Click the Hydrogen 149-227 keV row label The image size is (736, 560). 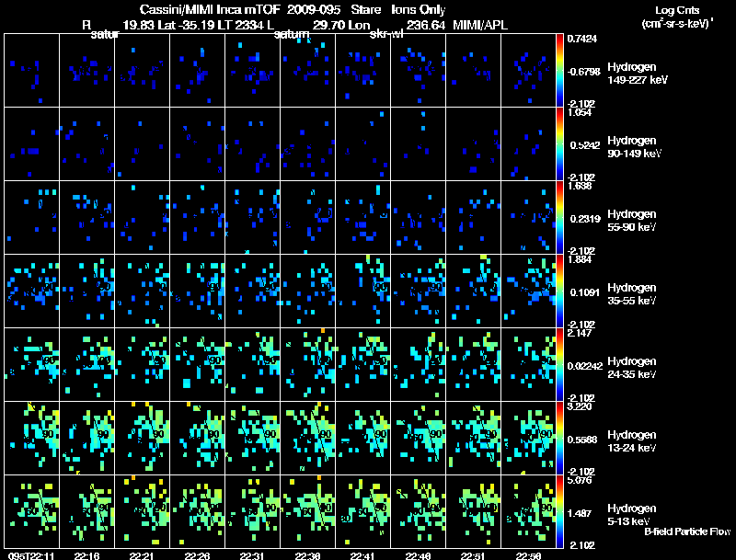tap(638, 74)
